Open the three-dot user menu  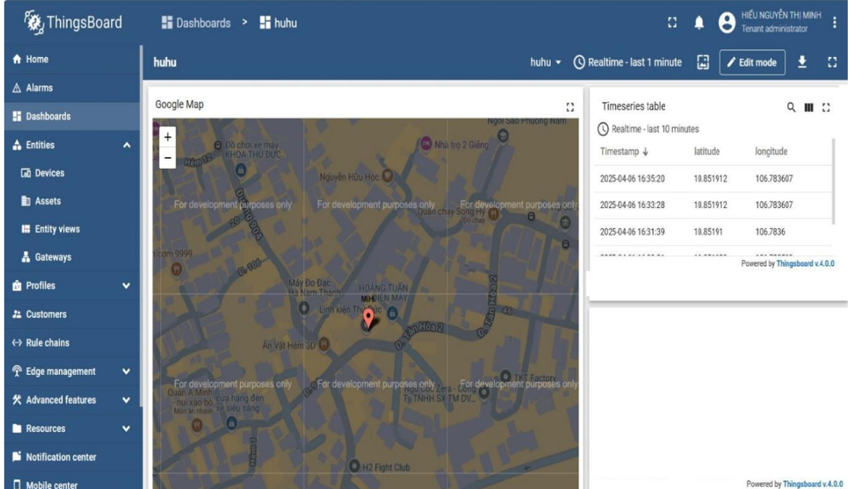[x=835, y=23]
